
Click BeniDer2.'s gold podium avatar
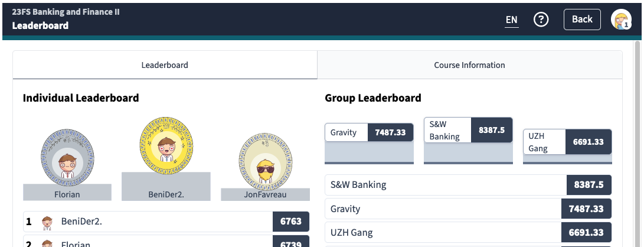pyautogui.click(x=166, y=144)
